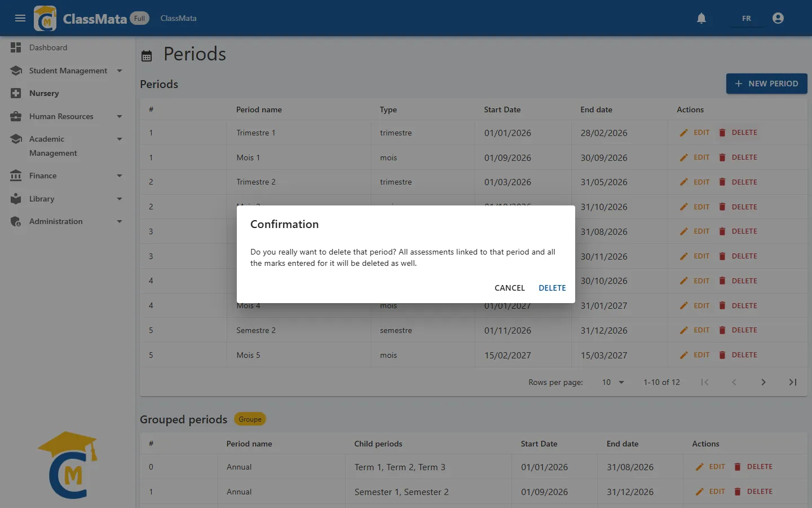This screenshot has width=812, height=508.
Task: Click the NEW PERIOD button
Action: pos(767,84)
